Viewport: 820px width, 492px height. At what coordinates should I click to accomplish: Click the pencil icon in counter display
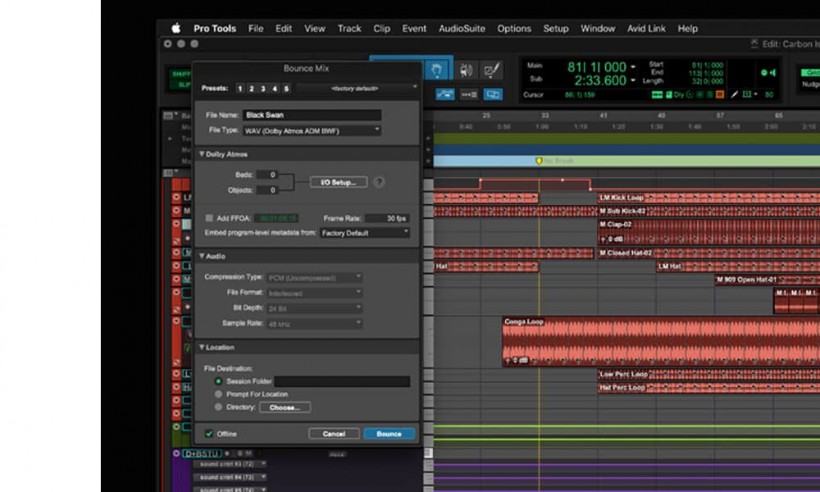click(734, 95)
